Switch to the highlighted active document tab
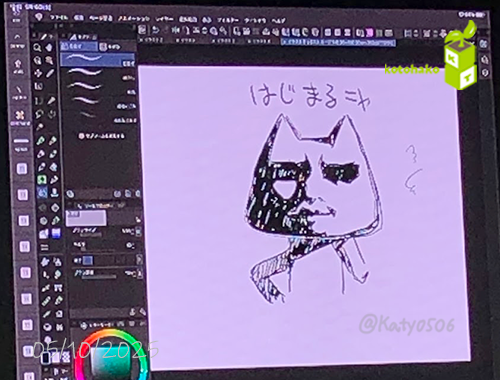The width and height of the screenshot is (500, 380). click(x=338, y=42)
